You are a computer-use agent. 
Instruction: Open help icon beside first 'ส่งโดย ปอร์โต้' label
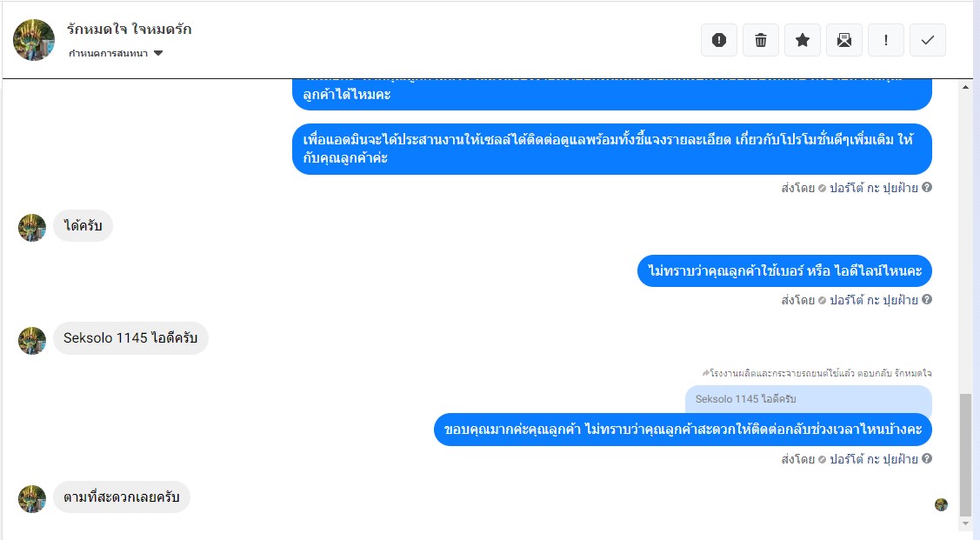(x=927, y=187)
